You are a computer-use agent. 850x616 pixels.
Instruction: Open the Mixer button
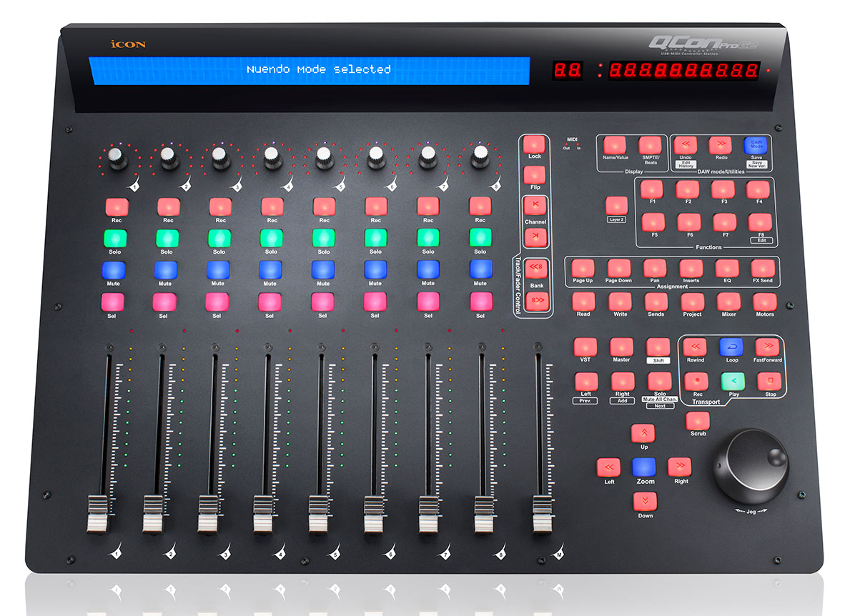coord(728,302)
